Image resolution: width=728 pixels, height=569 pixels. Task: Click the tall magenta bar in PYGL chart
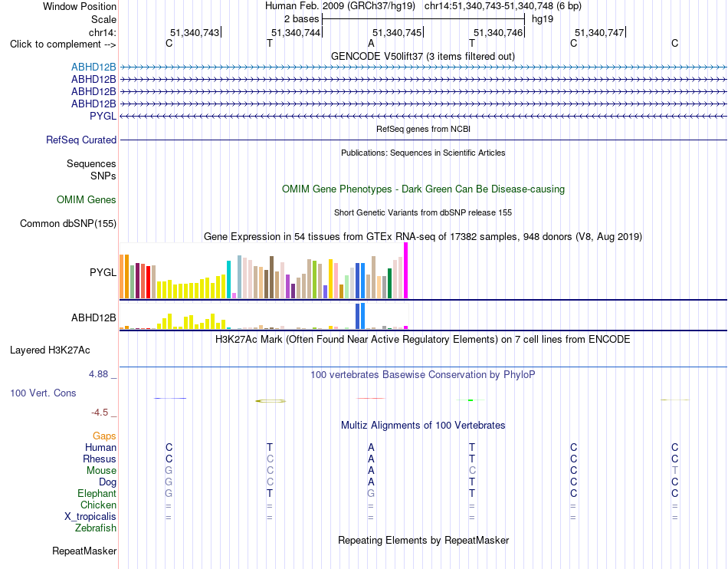click(x=406, y=271)
